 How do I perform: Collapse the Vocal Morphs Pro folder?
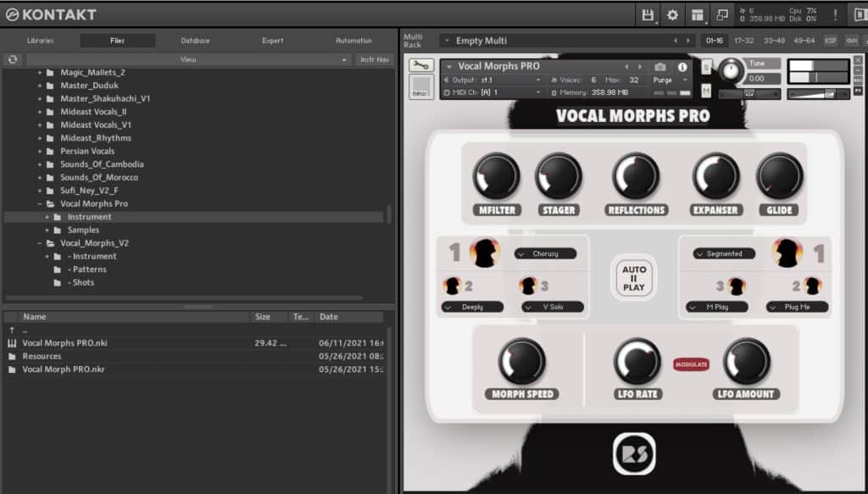click(39, 203)
